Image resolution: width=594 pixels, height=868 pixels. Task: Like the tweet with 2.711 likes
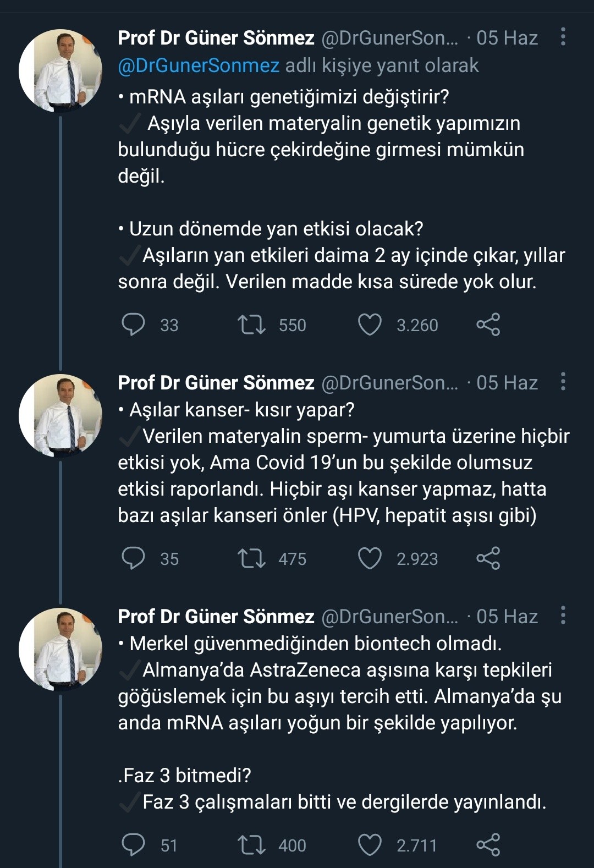pos(370,844)
